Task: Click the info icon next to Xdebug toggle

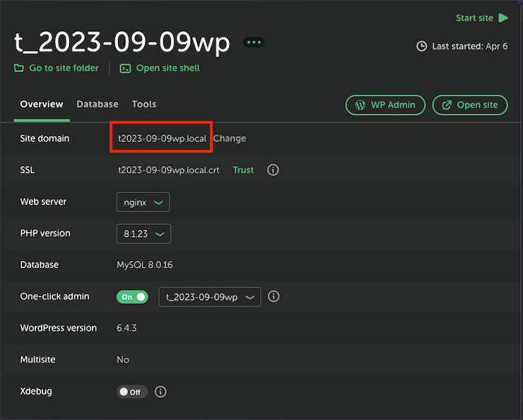Action: [160, 392]
